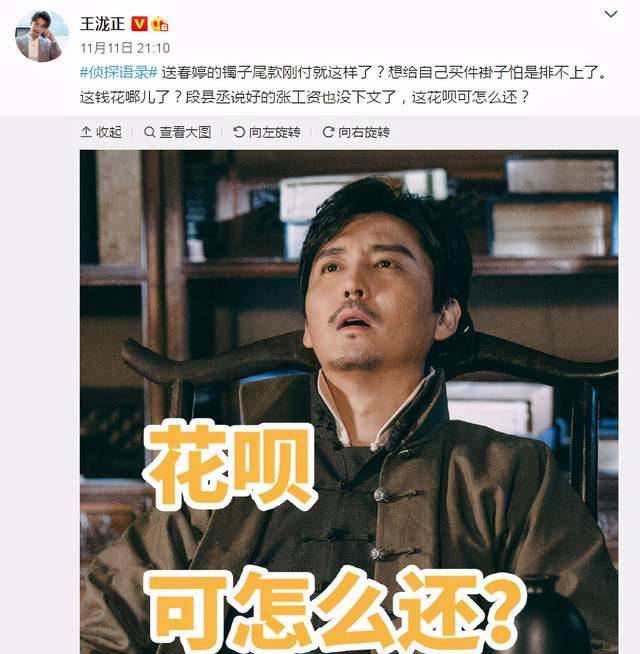Image resolution: width=640 pixels, height=654 pixels.
Task: Click the 花呗 caption on the image
Action: click(230, 465)
